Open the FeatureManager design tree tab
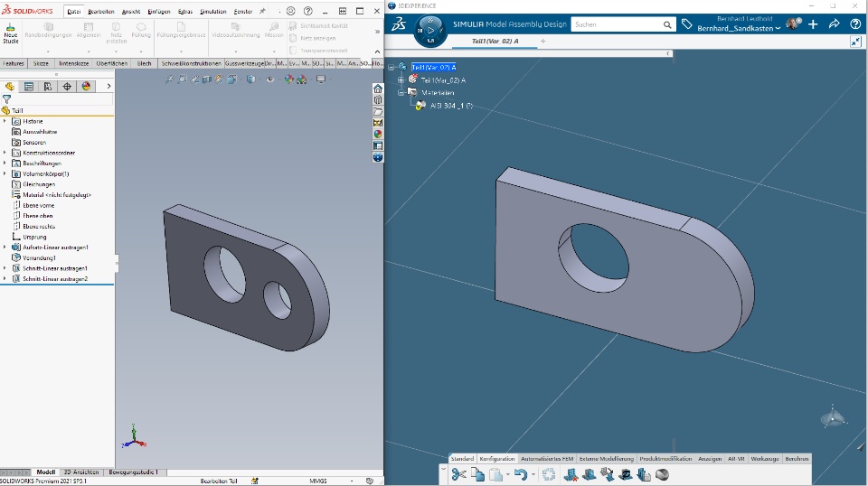Image resolution: width=868 pixels, height=486 pixels. pos(10,86)
